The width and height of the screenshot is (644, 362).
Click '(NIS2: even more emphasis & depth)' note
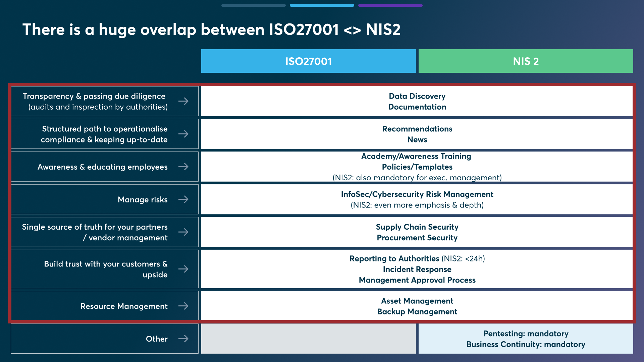click(417, 205)
